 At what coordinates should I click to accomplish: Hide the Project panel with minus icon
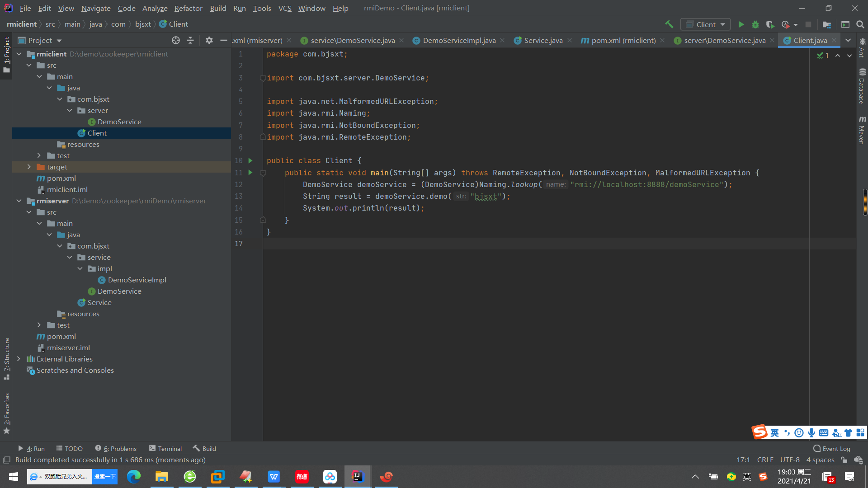point(223,40)
